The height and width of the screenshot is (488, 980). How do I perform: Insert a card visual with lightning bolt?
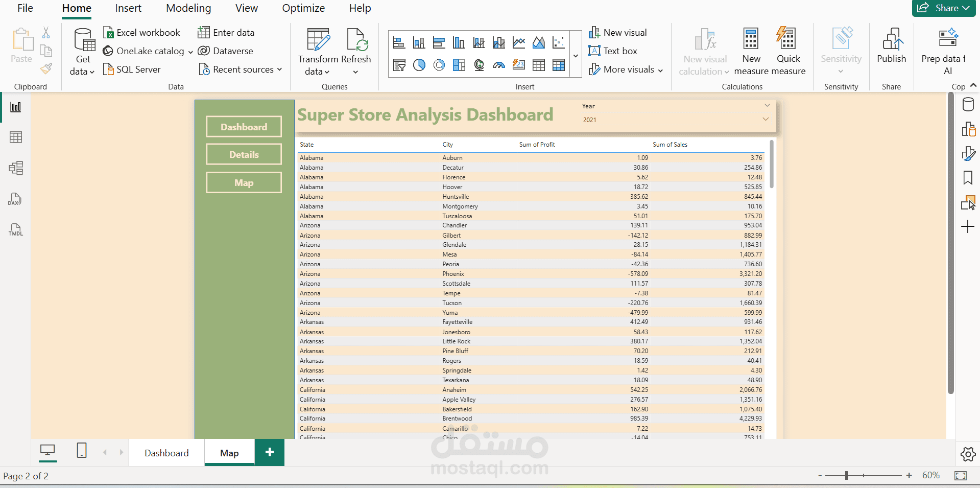pos(519,65)
